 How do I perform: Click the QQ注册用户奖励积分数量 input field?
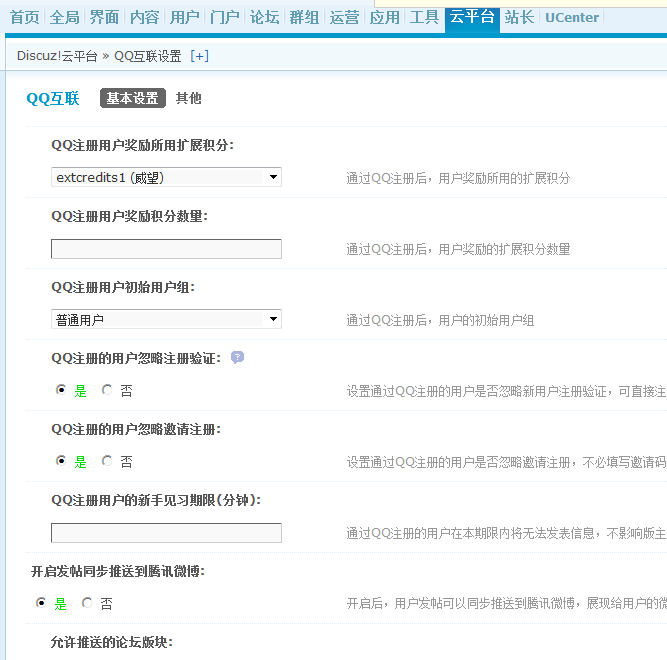coord(166,249)
